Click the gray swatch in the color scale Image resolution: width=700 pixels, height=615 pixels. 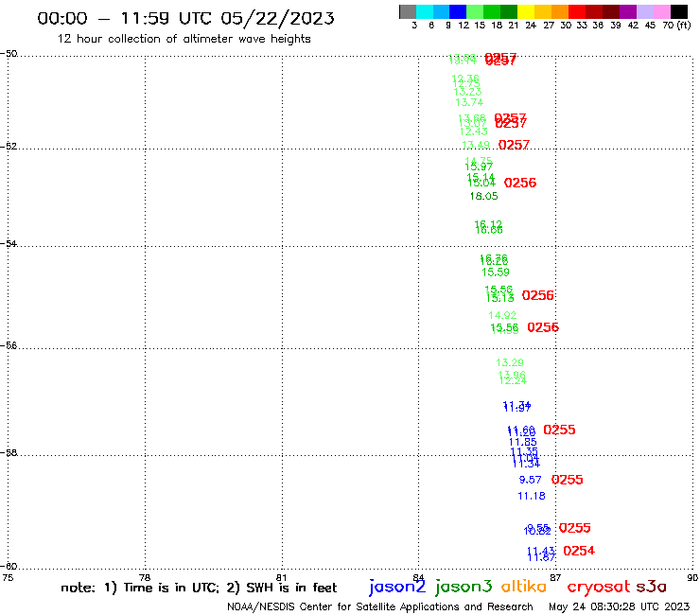point(408,11)
